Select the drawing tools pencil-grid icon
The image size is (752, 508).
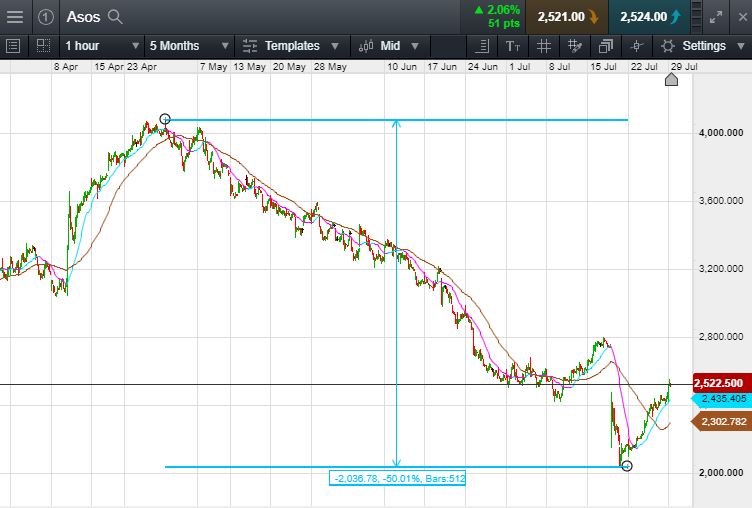(x=574, y=46)
